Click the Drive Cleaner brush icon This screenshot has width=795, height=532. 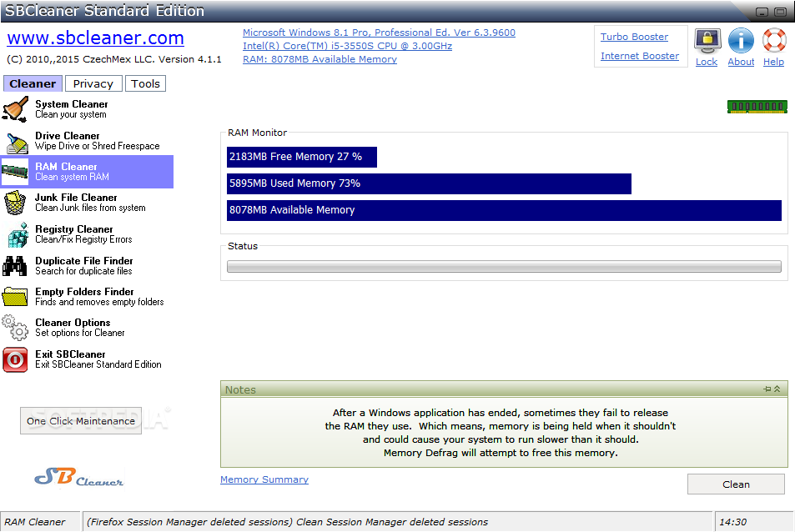[17, 143]
